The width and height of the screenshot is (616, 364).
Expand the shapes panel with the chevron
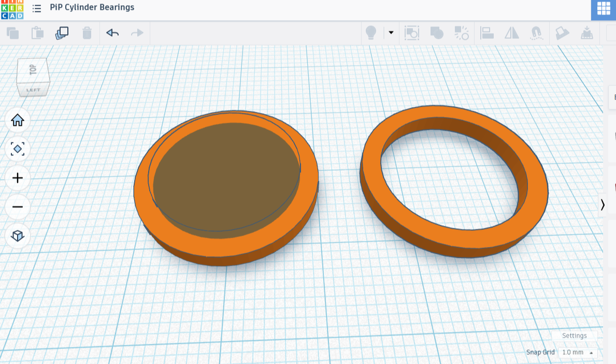603,205
